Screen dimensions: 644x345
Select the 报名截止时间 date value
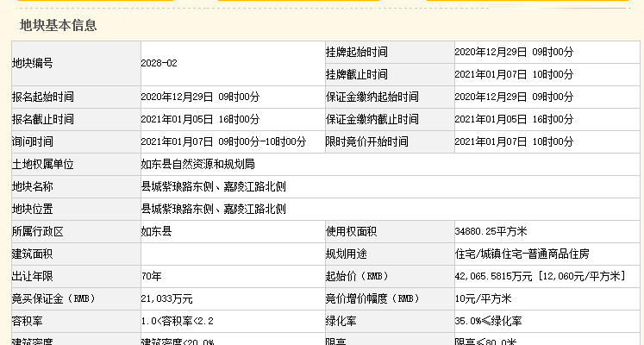pyautogui.click(x=200, y=119)
